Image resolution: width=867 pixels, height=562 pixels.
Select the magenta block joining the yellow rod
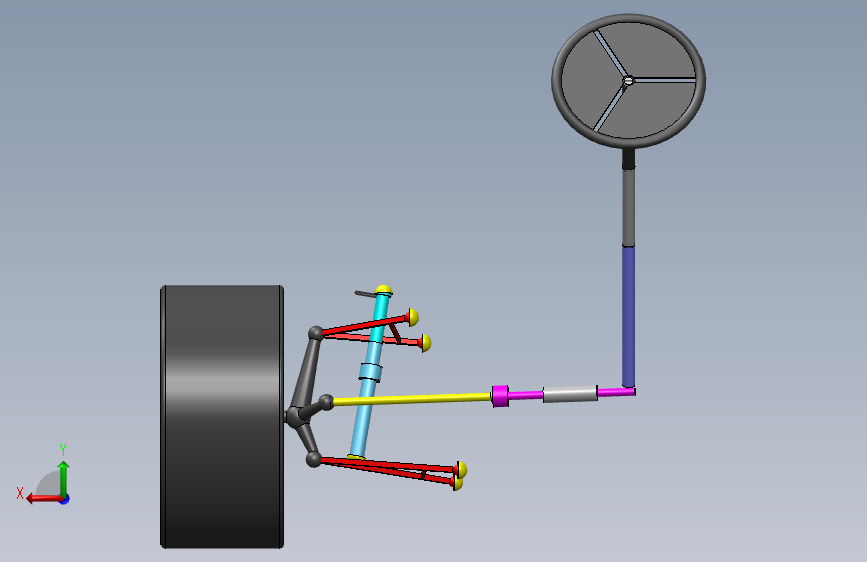click(x=500, y=396)
